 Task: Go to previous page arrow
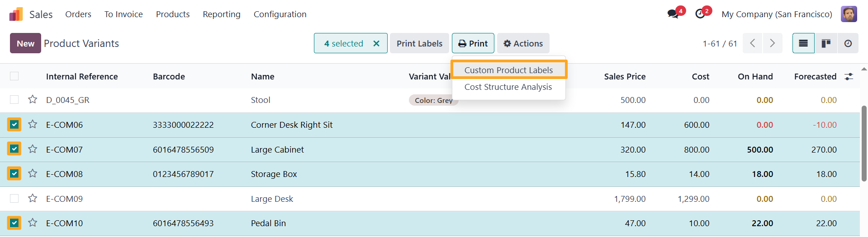tap(753, 43)
